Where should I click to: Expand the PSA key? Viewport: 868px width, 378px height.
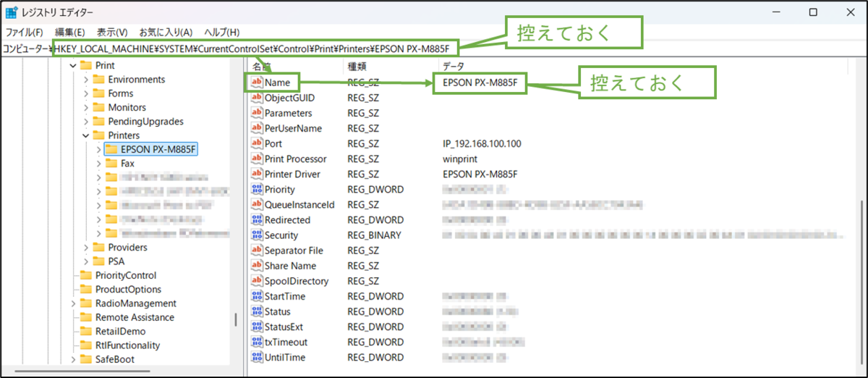click(x=85, y=261)
